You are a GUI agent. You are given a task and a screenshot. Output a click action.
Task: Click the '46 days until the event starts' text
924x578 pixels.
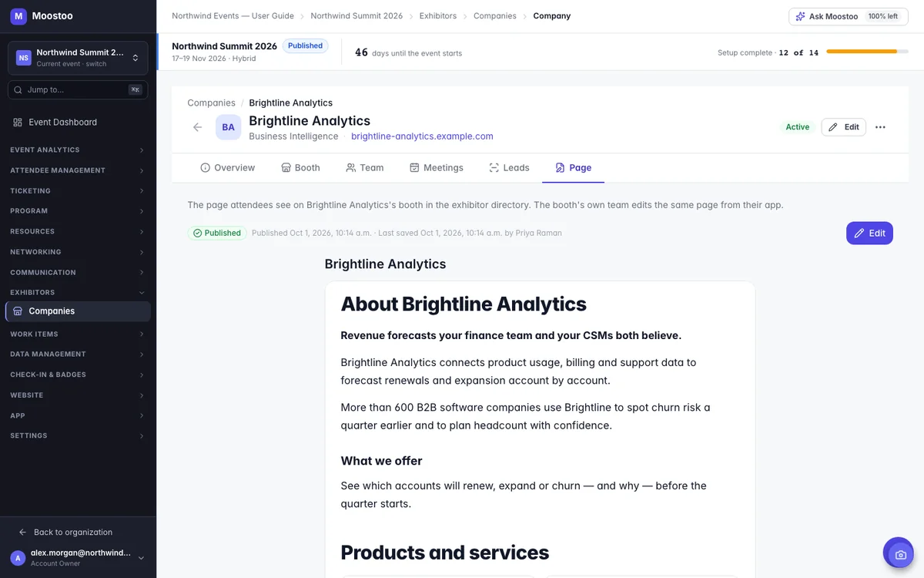point(408,52)
